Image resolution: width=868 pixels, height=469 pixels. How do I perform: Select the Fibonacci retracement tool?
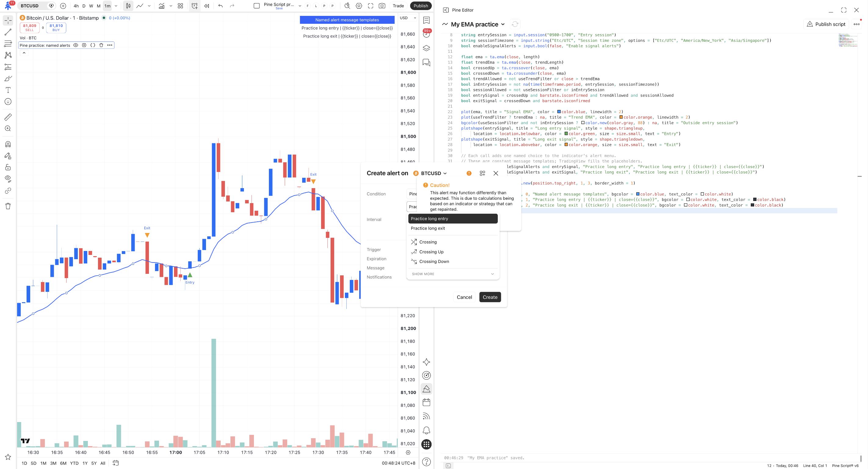tap(8, 44)
